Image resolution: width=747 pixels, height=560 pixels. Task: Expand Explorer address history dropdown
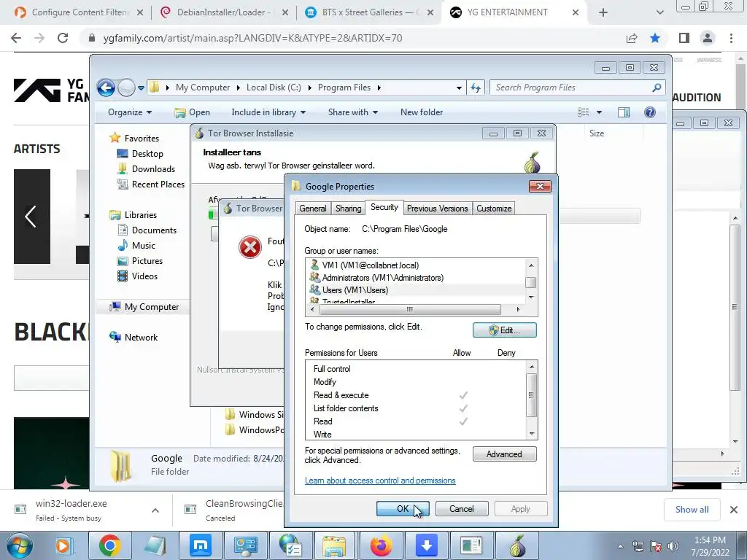[459, 87]
